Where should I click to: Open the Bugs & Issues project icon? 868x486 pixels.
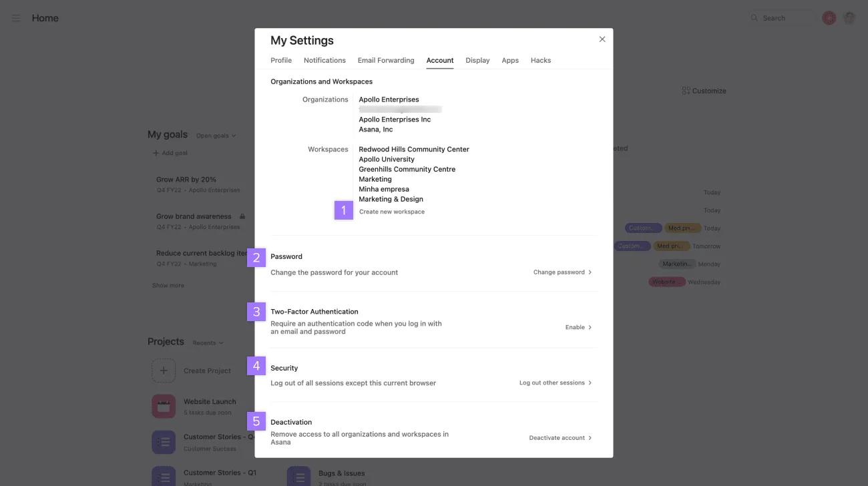tap(298, 477)
